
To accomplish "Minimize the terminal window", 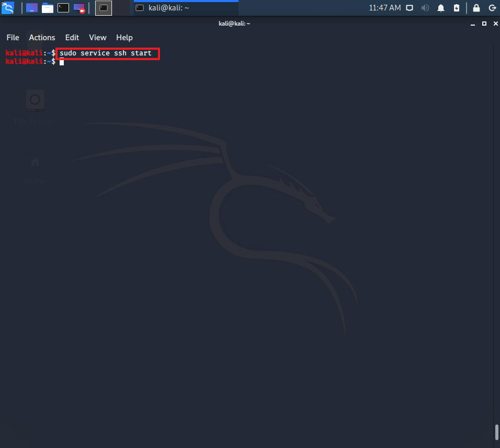I will point(473,24).
